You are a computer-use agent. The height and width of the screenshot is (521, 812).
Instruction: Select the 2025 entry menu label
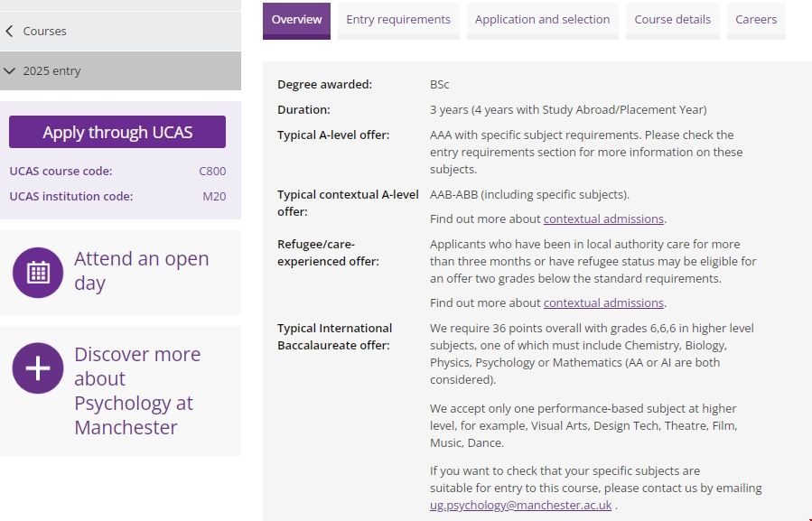(51, 71)
